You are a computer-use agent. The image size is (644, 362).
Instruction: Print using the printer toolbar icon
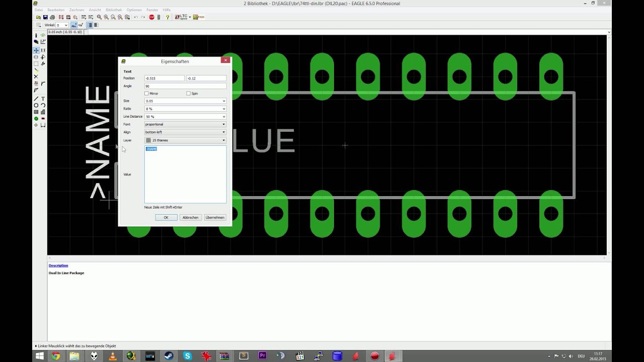pyautogui.click(x=52, y=17)
